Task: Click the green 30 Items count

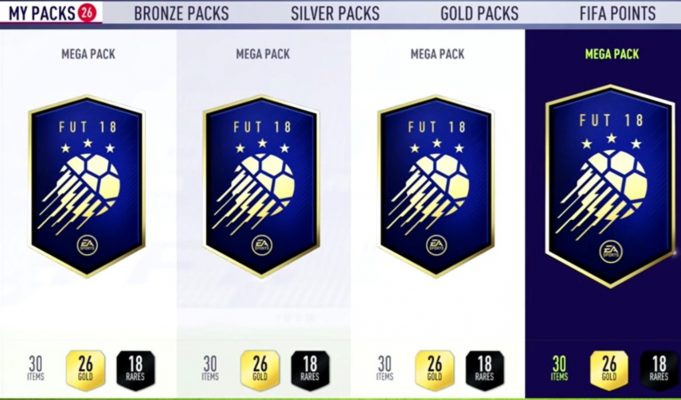Action: pyautogui.click(x=559, y=368)
